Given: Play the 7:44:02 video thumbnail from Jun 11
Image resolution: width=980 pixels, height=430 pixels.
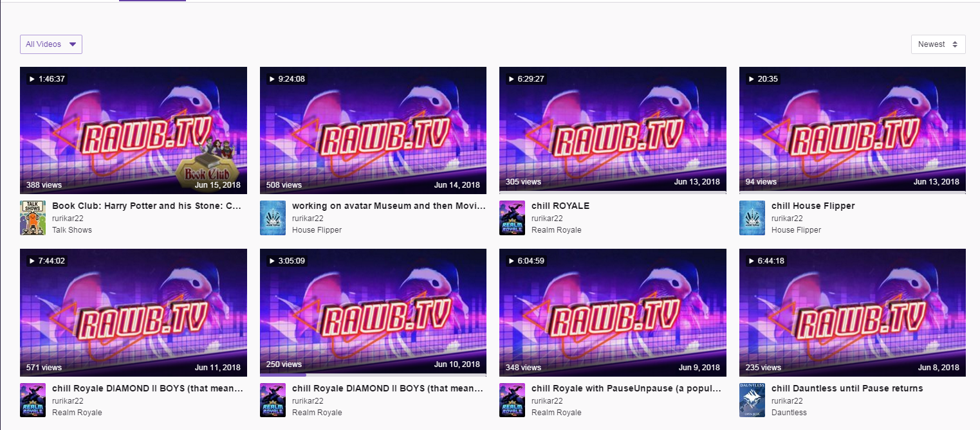Looking at the screenshot, I should [133, 313].
